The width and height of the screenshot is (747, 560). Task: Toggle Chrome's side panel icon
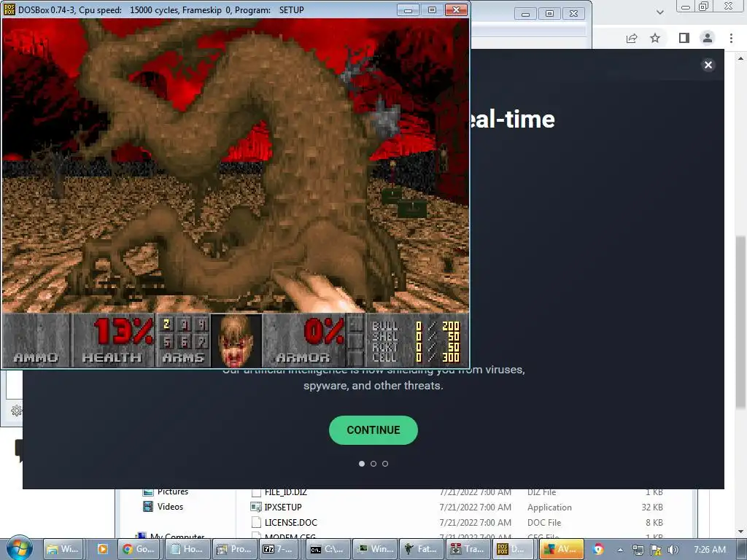(x=684, y=38)
